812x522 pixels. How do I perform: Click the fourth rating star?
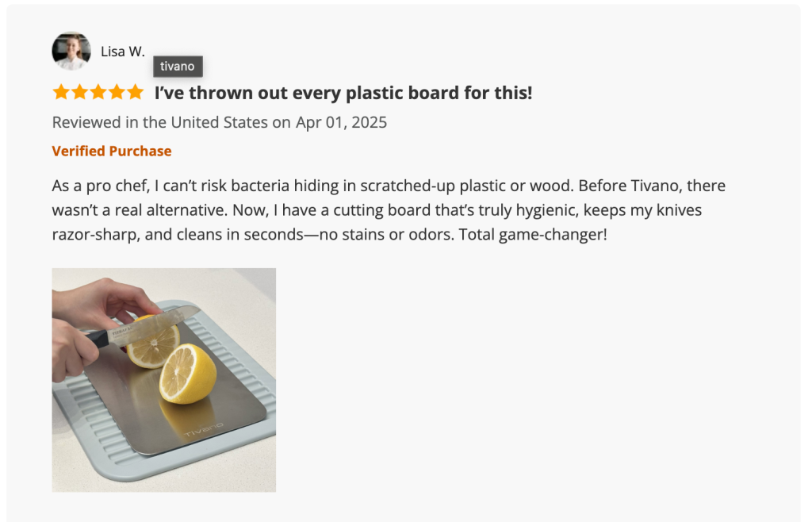pyautogui.click(x=117, y=92)
